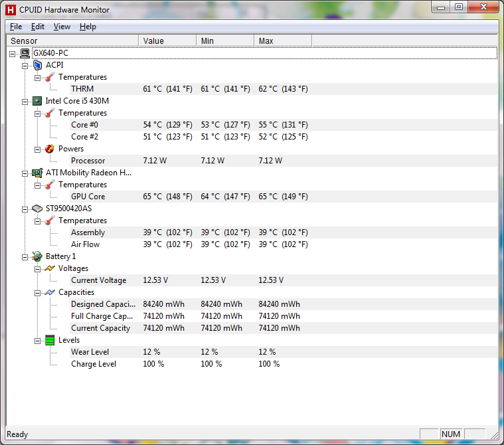The height and width of the screenshot is (445, 504).
Task: Click the ST9500420AS hard drive icon
Action: [37, 209]
